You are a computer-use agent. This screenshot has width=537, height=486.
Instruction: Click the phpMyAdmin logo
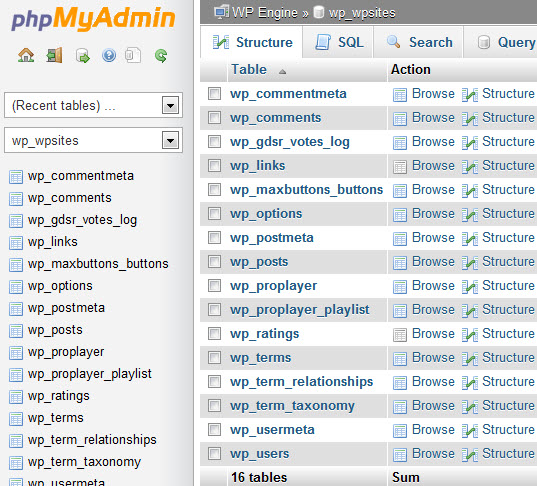click(x=93, y=19)
